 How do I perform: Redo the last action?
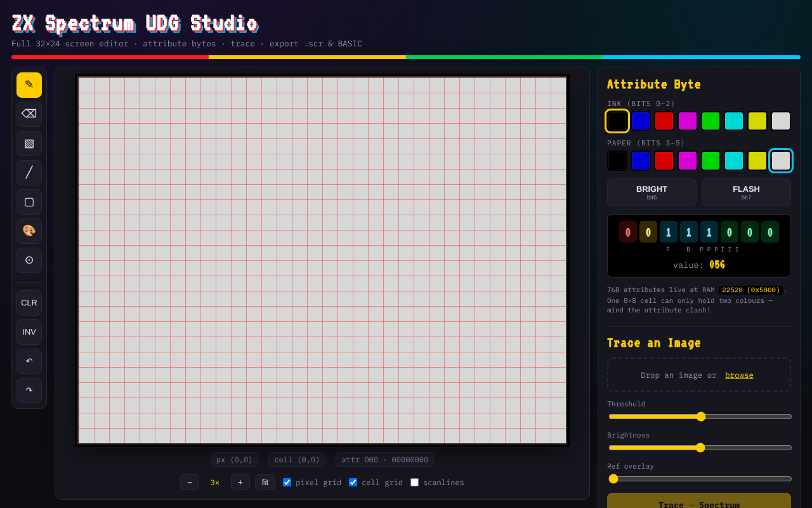(29, 391)
